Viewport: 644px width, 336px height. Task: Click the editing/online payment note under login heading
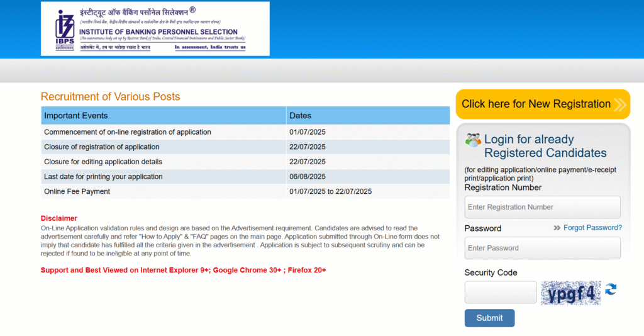[540, 174]
